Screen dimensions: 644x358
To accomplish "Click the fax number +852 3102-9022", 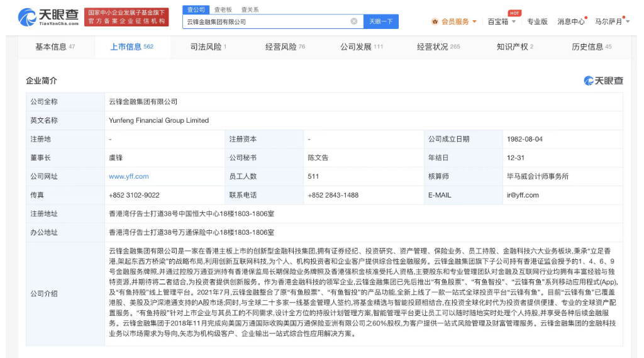I will [x=134, y=195].
